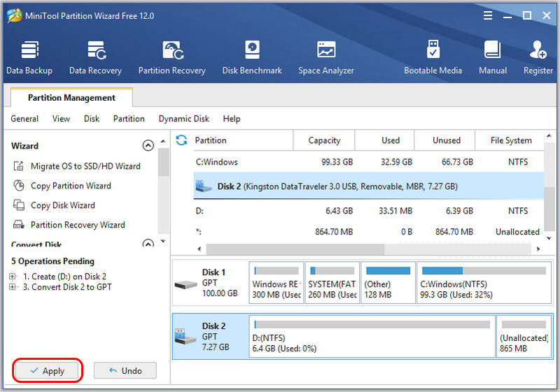The height and width of the screenshot is (392, 560).
Task: Open the View menu
Action: pyautogui.click(x=61, y=118)
